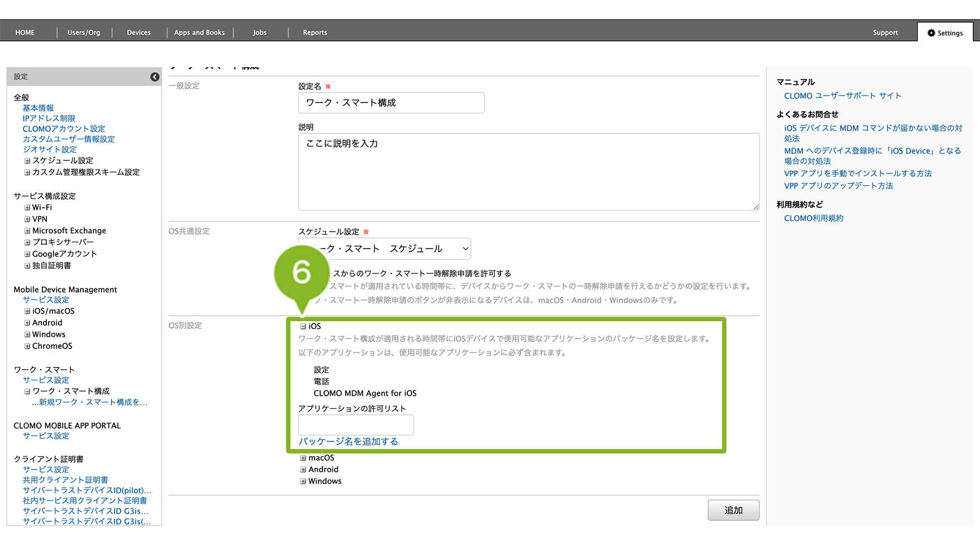Collapse ワーク・スマート構成 tree node

pyautogui.click(x=27, y=391)
